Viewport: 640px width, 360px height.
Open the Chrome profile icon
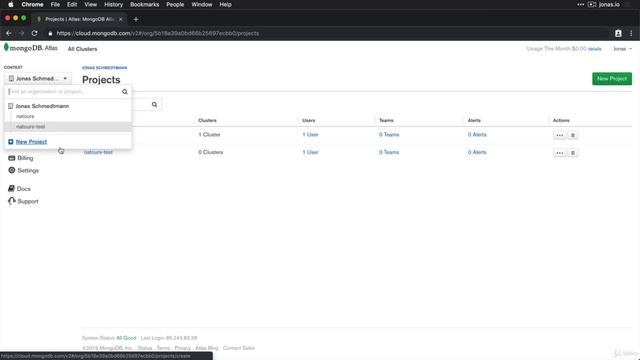click(618, 33)
